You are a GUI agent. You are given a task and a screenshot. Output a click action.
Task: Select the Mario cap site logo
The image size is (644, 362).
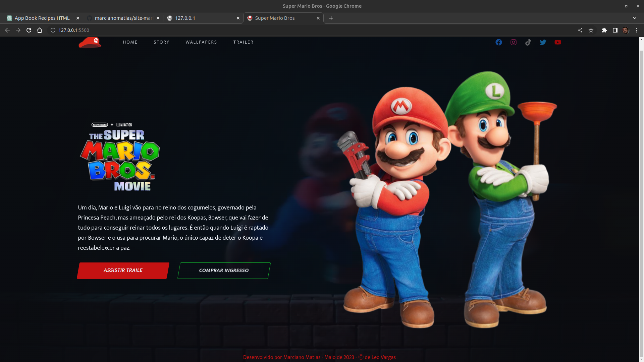[x=90, y=43]
